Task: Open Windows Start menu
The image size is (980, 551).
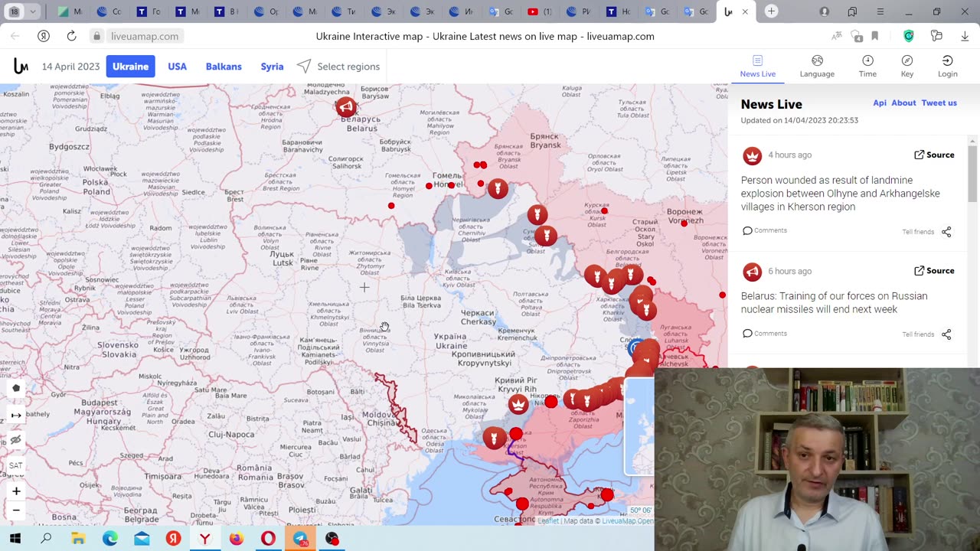Action: [15, 539]
